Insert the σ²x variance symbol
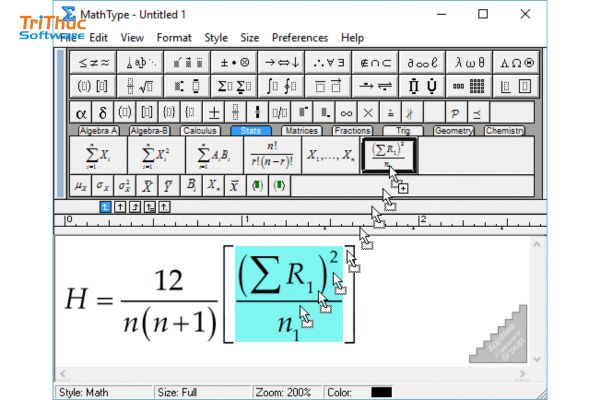Viewport: 600px width, 400px height. pos(125,186)
